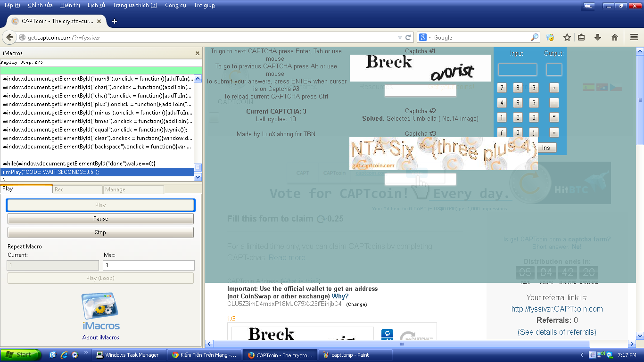Click the calculator open parenthesis button
Screen dimensions: 644x362
tap(502, 132)
